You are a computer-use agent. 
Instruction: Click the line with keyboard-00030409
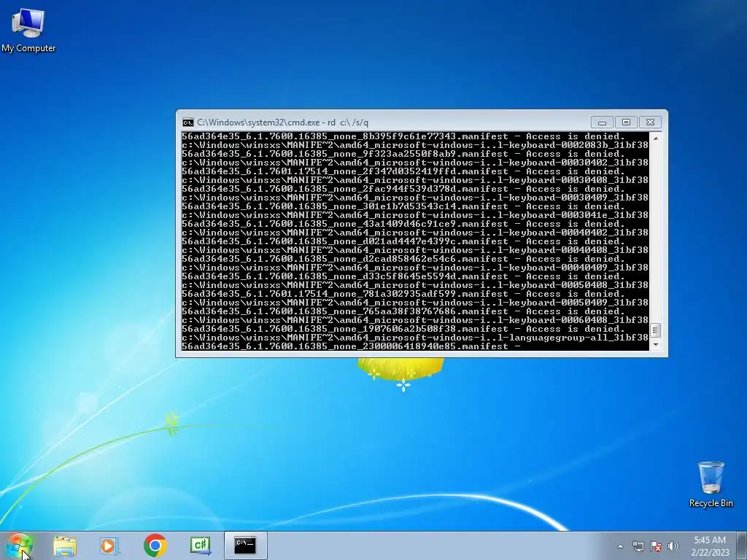click(415, 198)
